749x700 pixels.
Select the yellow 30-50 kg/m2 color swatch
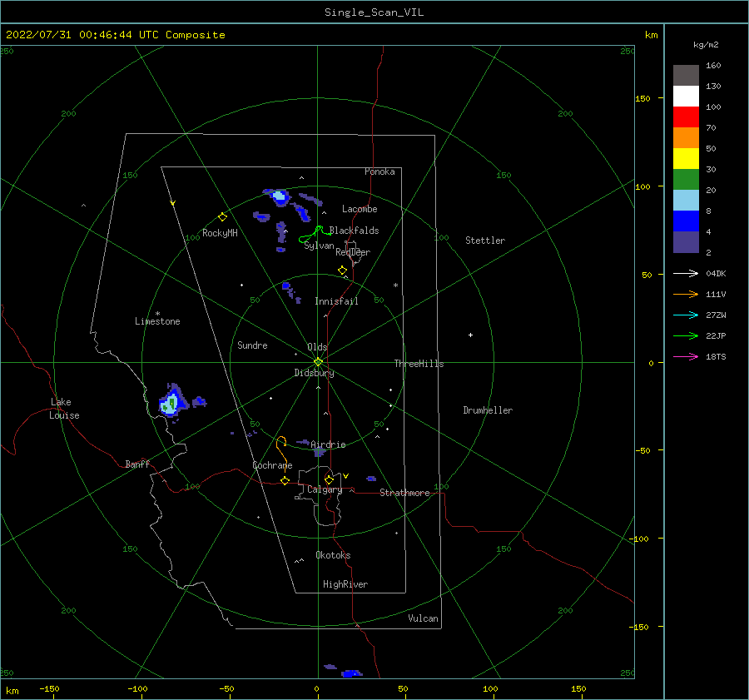point(686,159)
